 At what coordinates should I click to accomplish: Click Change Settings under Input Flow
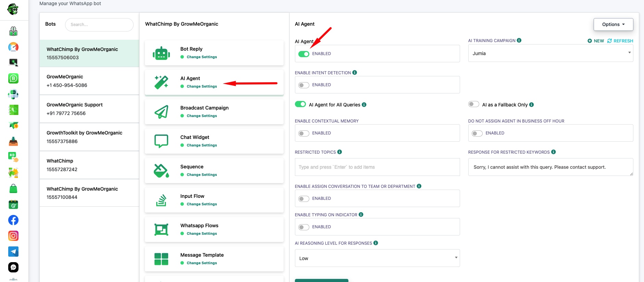202,204
